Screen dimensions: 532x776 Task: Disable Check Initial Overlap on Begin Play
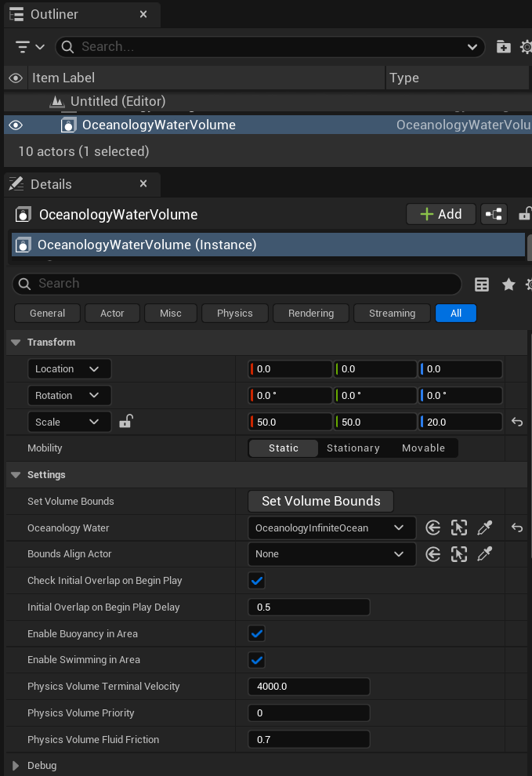[256, 580]
